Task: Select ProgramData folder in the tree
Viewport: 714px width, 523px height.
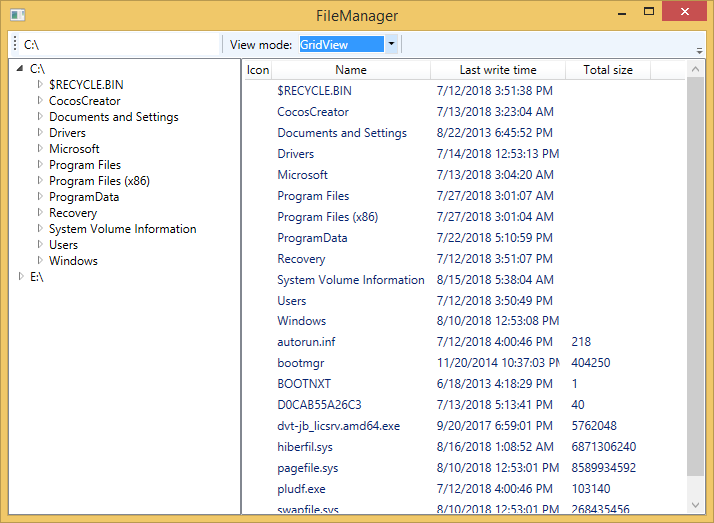Action: click(x=84, y=197)
